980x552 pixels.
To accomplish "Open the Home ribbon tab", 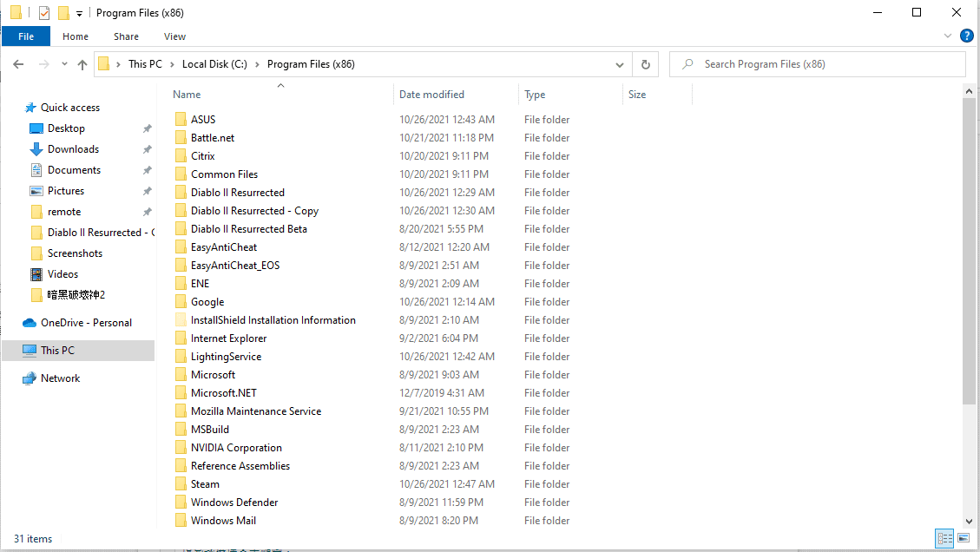I will pos(76,36).
